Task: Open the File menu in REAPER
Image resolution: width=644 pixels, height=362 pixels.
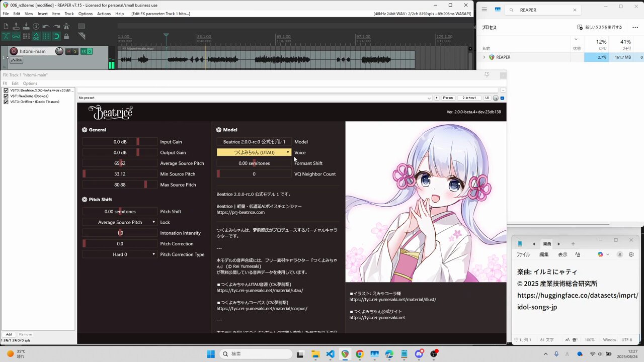Action: coord(6,14)
